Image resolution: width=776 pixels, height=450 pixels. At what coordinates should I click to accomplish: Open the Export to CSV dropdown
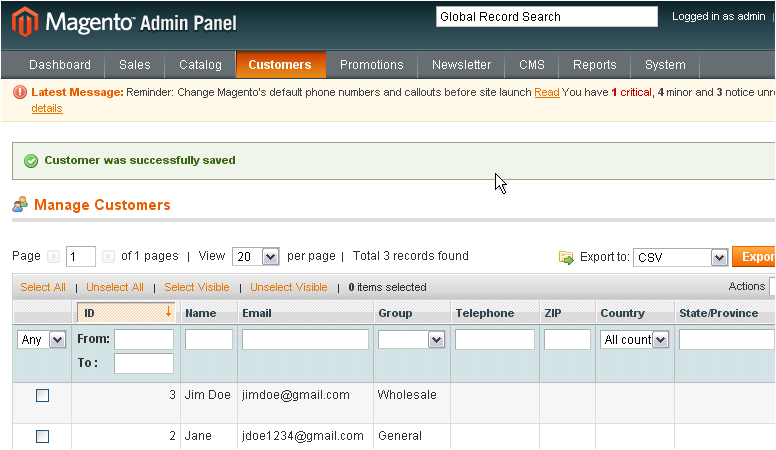point(680,257)
